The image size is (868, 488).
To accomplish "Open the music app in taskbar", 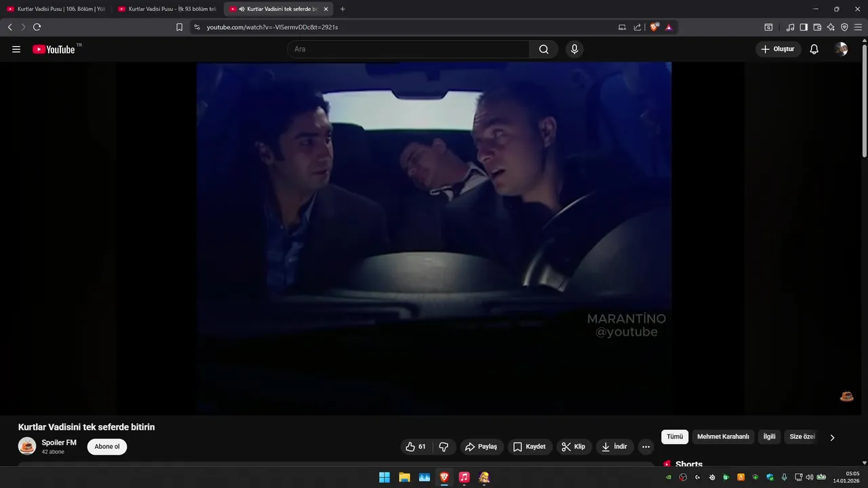I will 464,477.
